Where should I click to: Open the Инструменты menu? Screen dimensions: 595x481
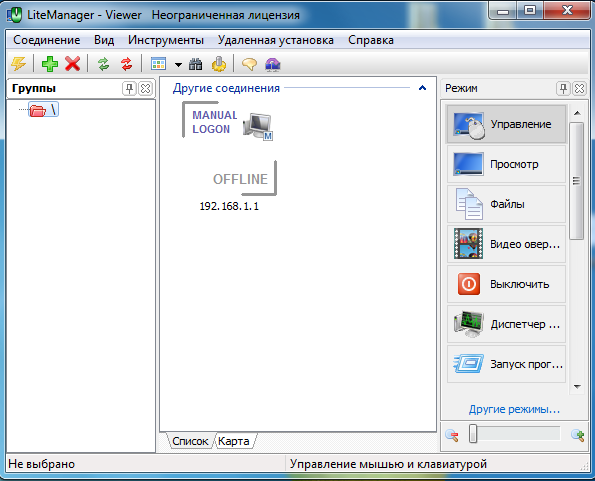(x=166, y=40)
